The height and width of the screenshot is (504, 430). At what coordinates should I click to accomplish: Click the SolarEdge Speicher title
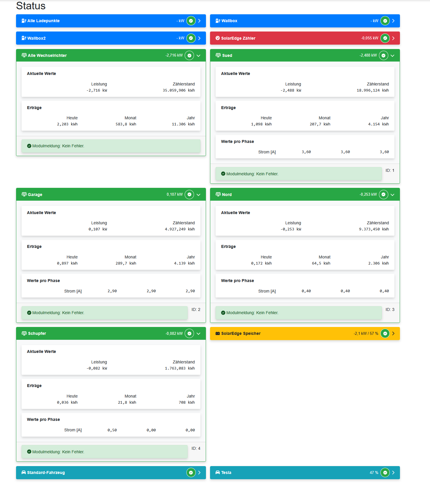pyautogui.click(x=241, y=333)
